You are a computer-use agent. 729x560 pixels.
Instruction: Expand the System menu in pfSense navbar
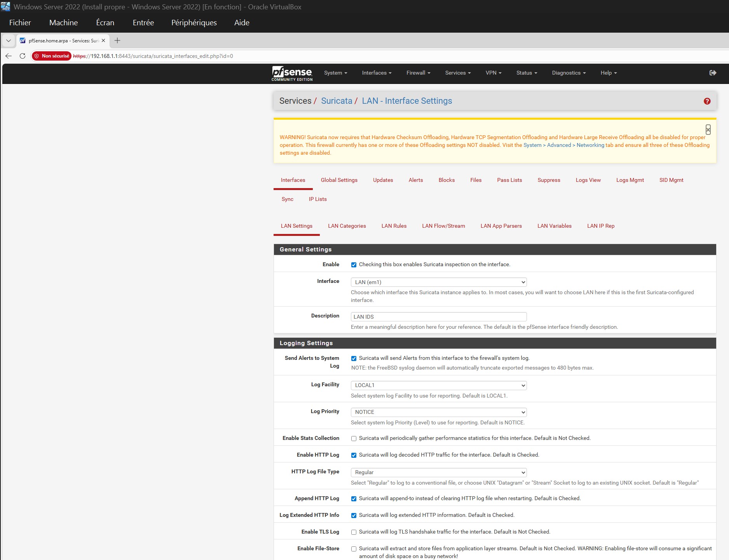pos(335,73)
